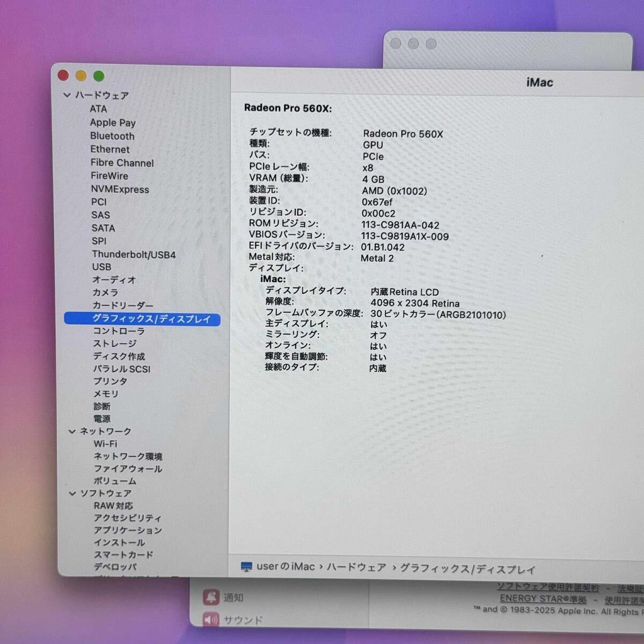Screen dimensions: 644x644
Task: Collapse the ネットワーク section chevron
Action: coord(72,431)
